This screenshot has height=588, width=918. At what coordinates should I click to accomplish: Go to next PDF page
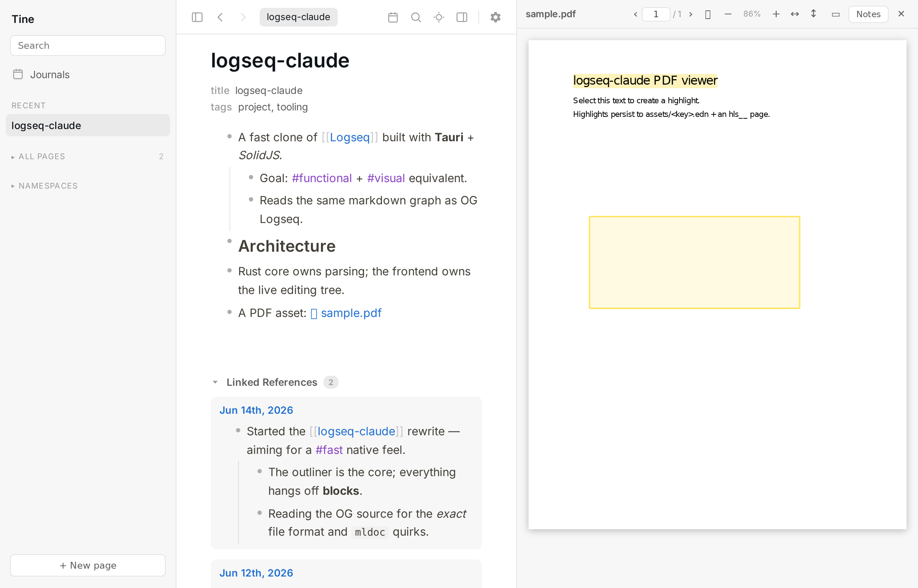pos(691,14)
